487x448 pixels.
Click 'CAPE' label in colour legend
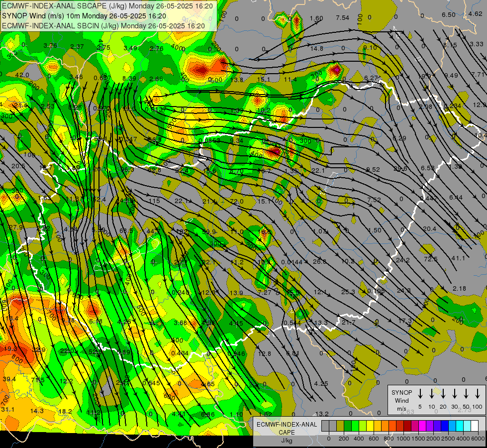coord(287,433)
